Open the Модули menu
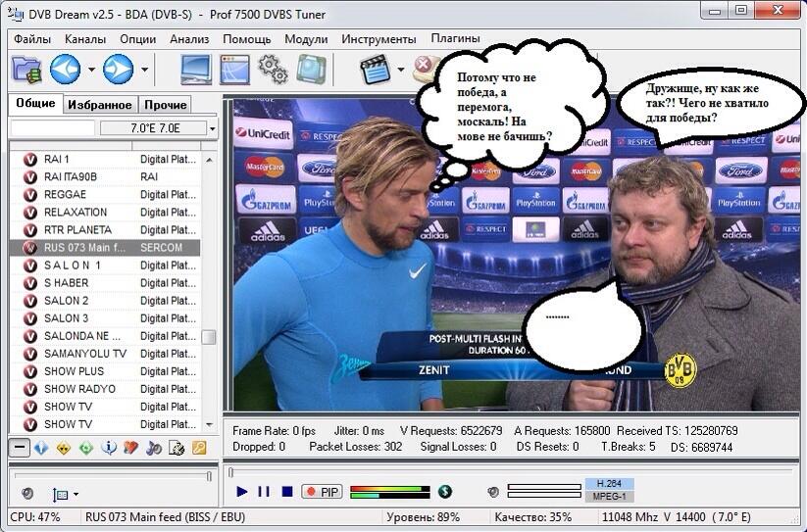807x532 pixels. [306, 39]
